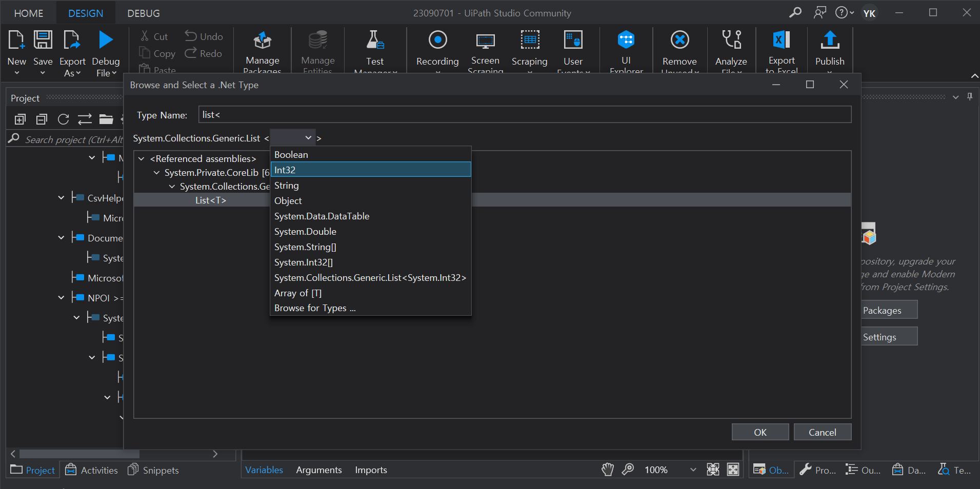Toggle the overview icon next to fit to screen
Screen dimensions: 980x489
(x=733, y=470)
